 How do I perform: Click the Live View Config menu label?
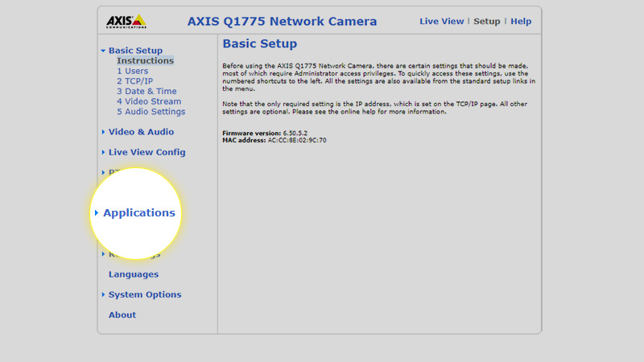[147, 152]
